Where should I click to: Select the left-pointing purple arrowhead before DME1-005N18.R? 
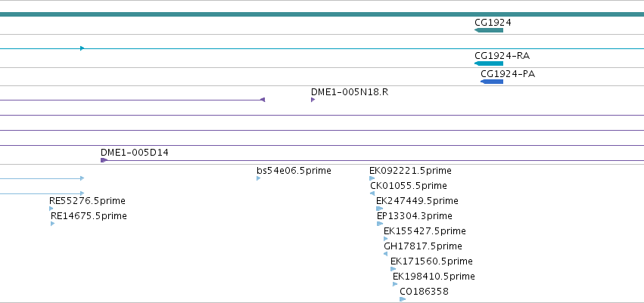point(263,100)
